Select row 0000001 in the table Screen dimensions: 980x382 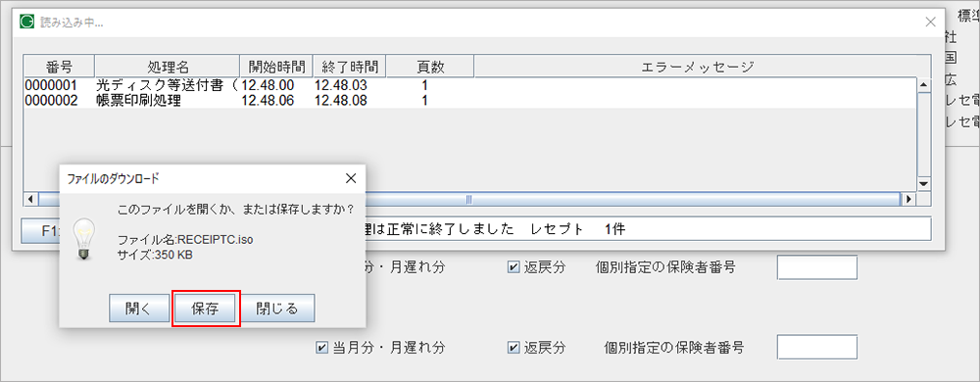point(470,85)
